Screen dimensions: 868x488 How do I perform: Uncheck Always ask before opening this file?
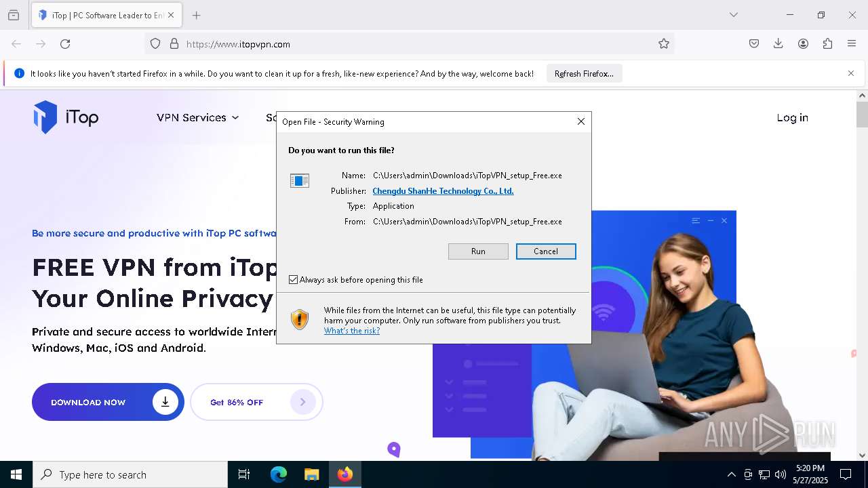pos(294,280)
